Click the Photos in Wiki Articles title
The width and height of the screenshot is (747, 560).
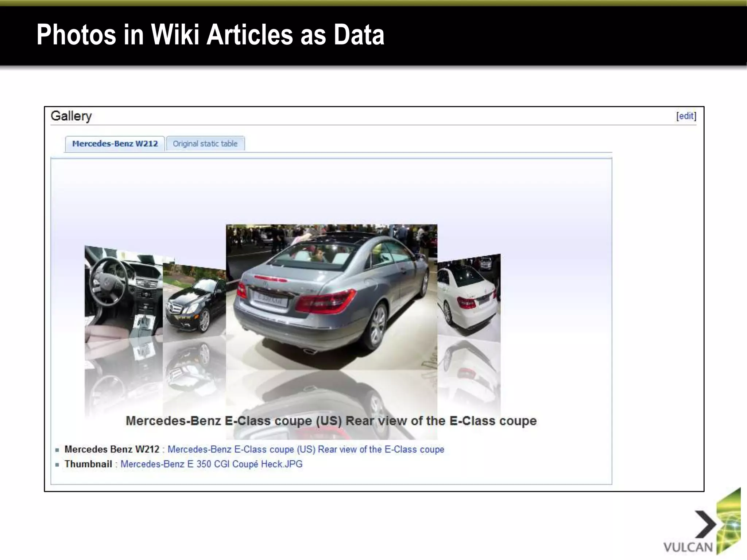pyautogui.click(x=210, y=35)
